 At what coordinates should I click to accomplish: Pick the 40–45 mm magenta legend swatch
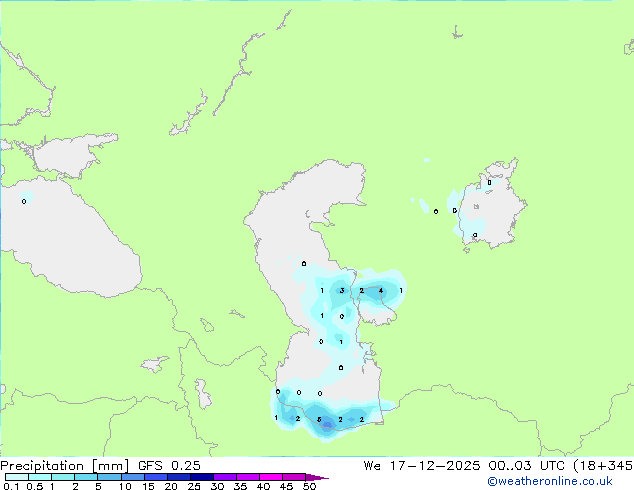click(x=271, y=477)
